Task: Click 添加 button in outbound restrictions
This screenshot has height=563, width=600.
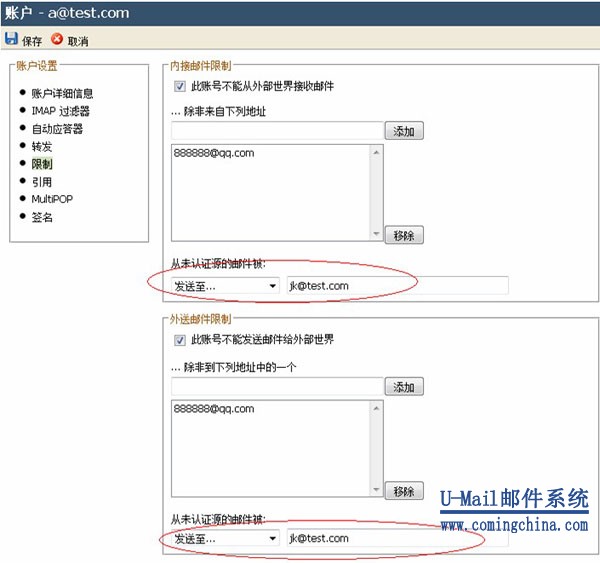Action: pos(404,387)
